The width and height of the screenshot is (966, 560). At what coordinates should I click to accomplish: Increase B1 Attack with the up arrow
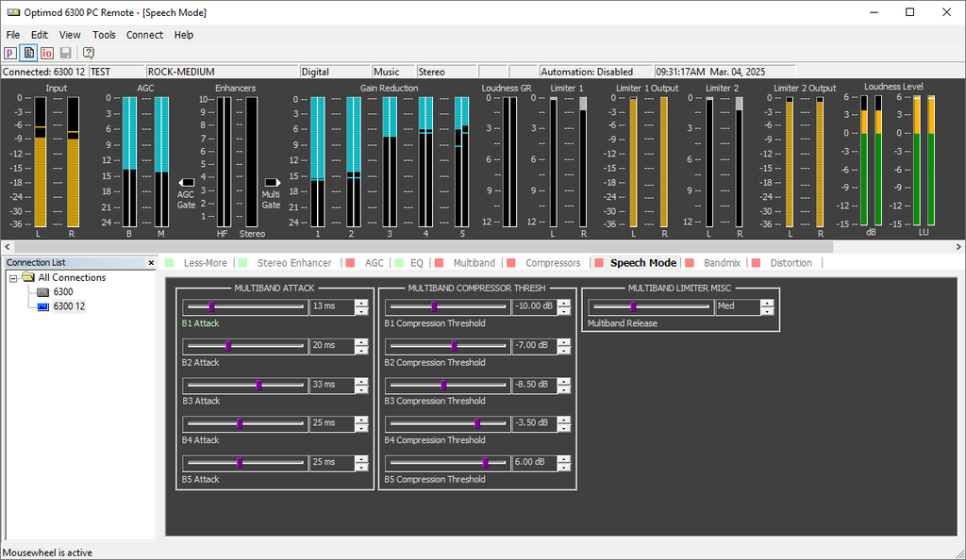click(x=361, y=303)
